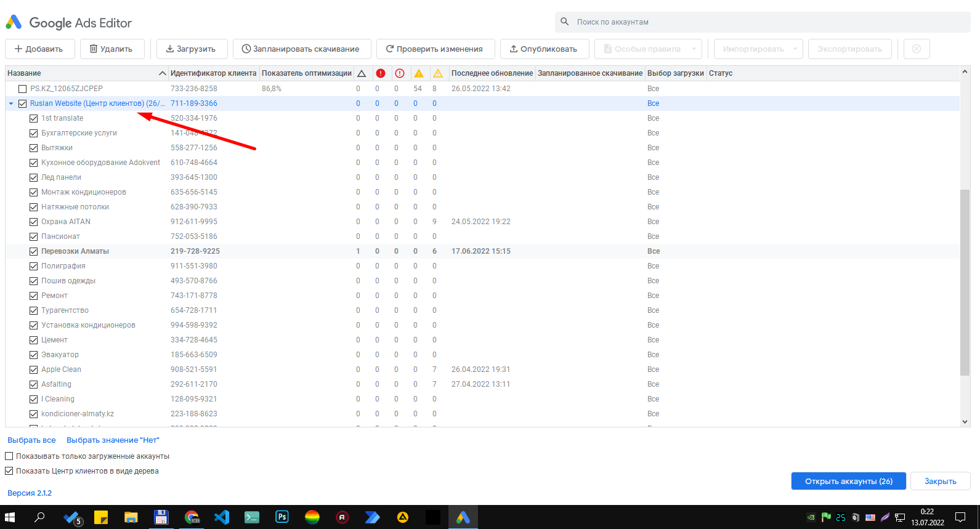Sort by Идентификатор клиента column
Viewport: 980px width, 529px height.
pos(213,73)
